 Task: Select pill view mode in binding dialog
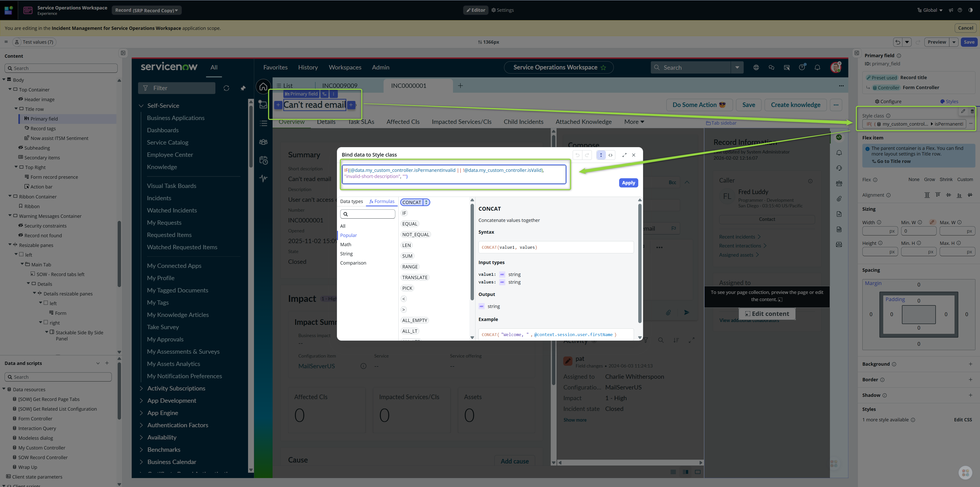[601, 155]
